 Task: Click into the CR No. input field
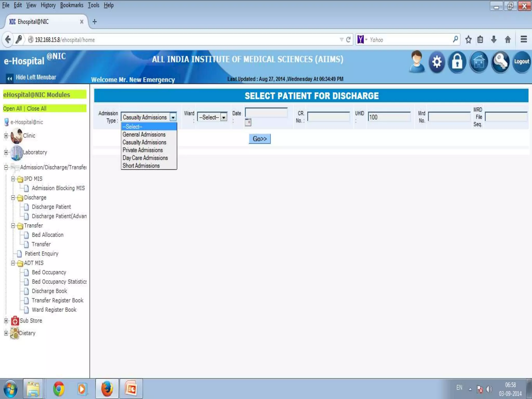(328, 117)
